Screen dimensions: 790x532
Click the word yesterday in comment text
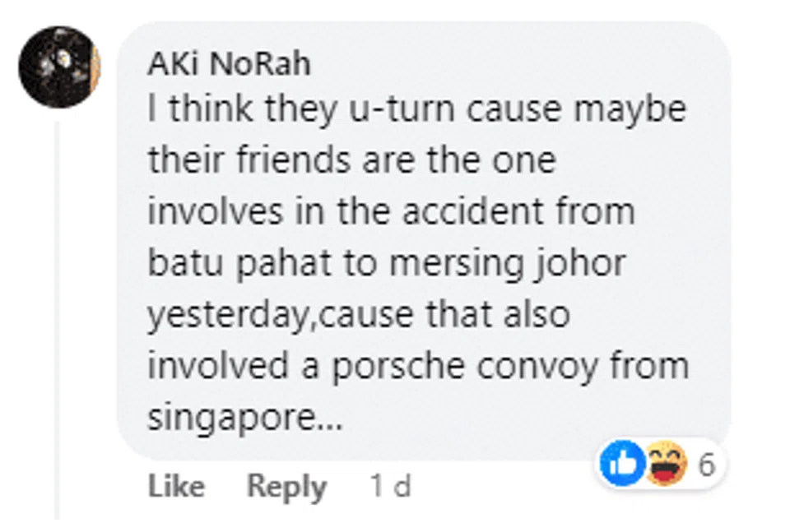tap(228, 316)
